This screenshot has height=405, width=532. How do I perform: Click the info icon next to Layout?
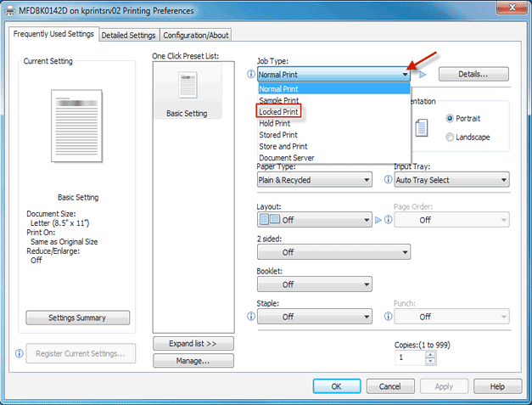[251, 220]
